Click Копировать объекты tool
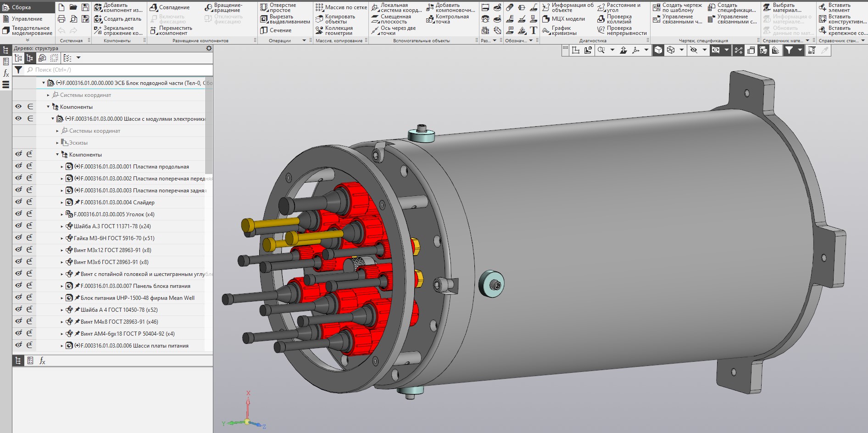Screen dimensions: 868x433 335,19
